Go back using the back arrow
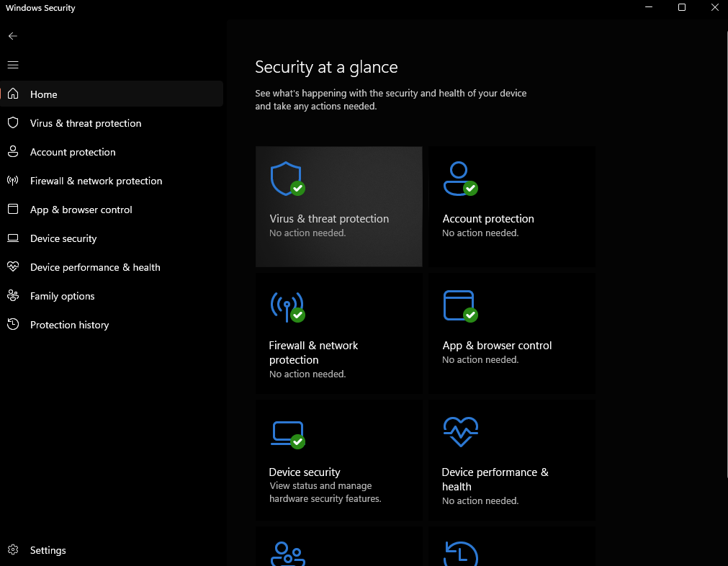Image resolution: width=728 pixels, height=566 pixels. [12, 36]
